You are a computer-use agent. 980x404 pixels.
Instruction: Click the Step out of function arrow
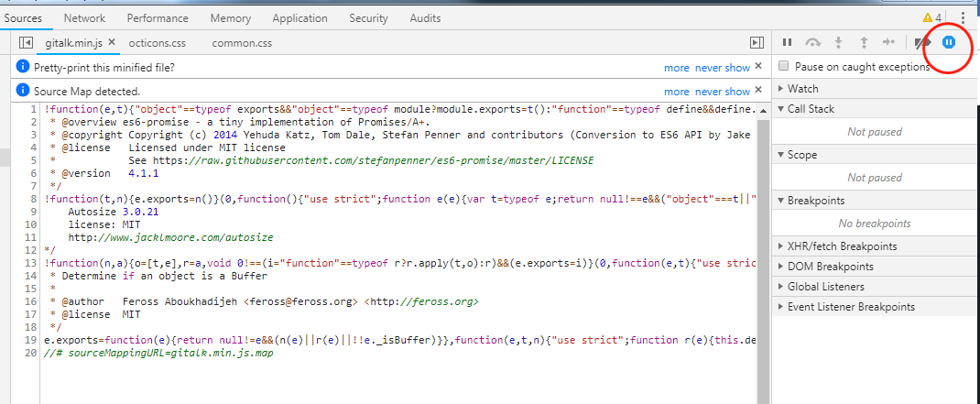pos(863,42)
